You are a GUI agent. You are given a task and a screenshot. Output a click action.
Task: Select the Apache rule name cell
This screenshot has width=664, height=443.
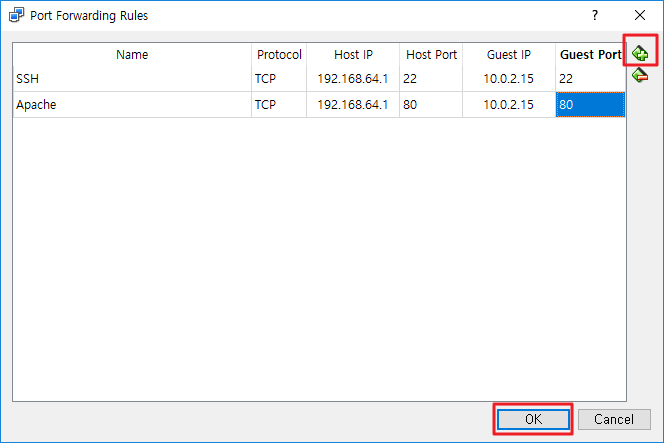click(x=132, y=105)
